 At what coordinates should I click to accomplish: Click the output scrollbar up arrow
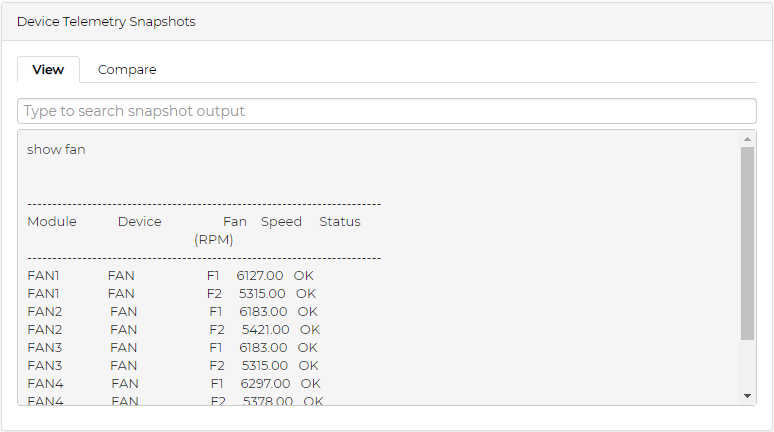click(x=747, y=138)
